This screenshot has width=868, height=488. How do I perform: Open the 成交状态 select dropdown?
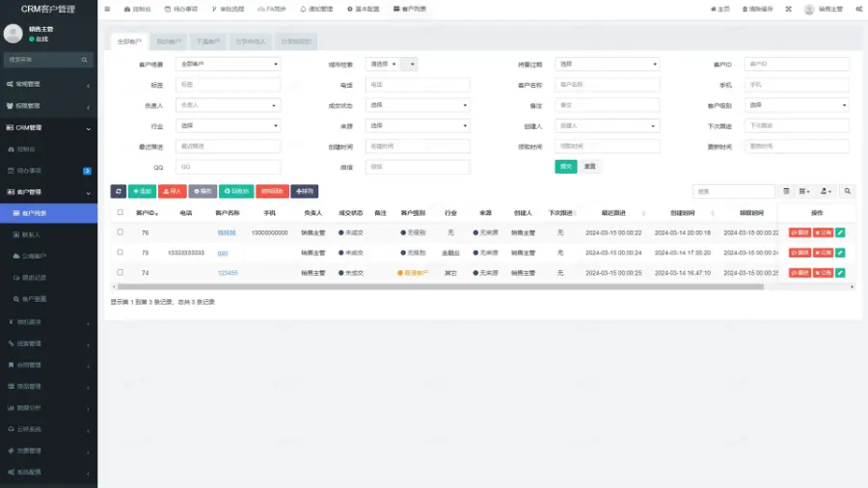(418, 105)
